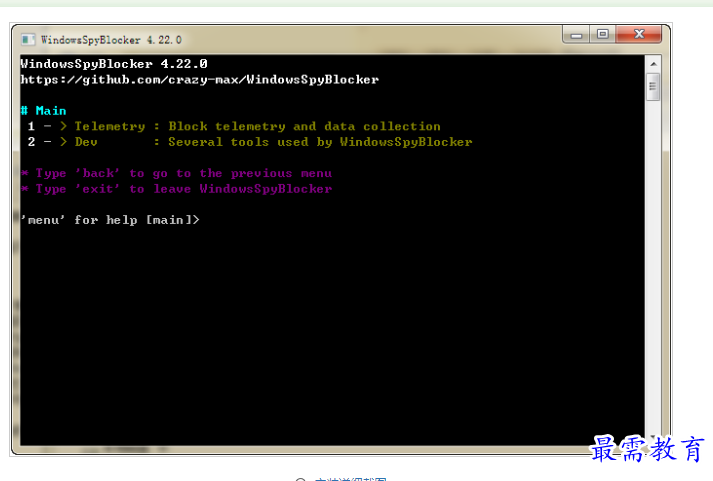Click the scrollbar up arrow

pos(653,64)
